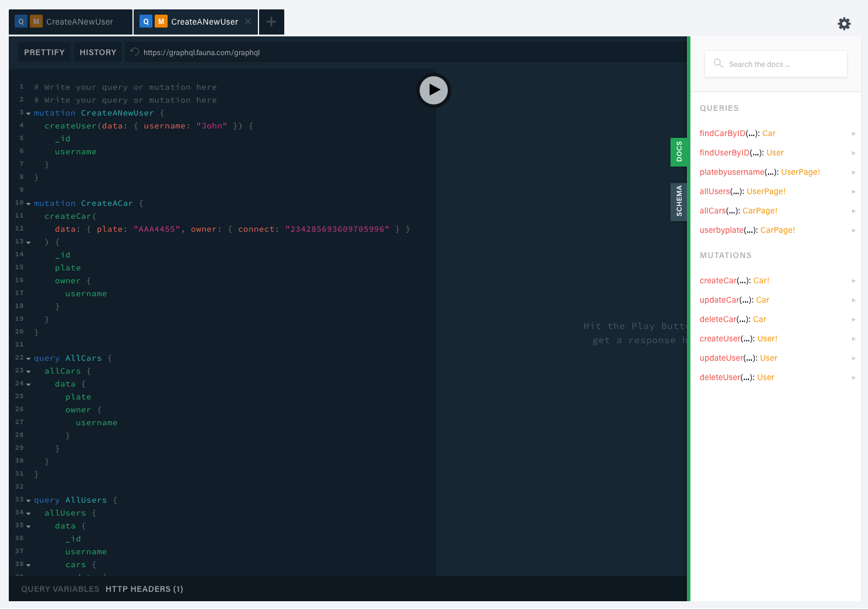Click the AllUsers query name in editor

click(x=86, y=500)
